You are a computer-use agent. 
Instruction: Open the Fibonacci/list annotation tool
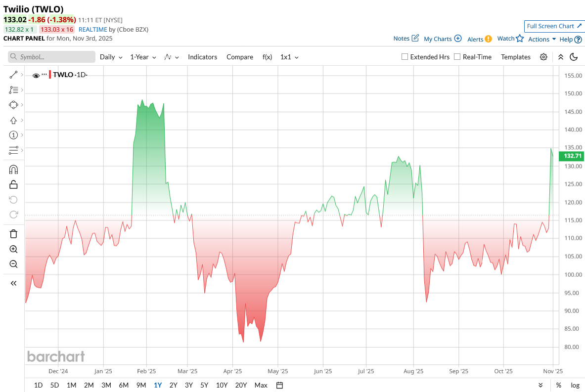(13, 90)
